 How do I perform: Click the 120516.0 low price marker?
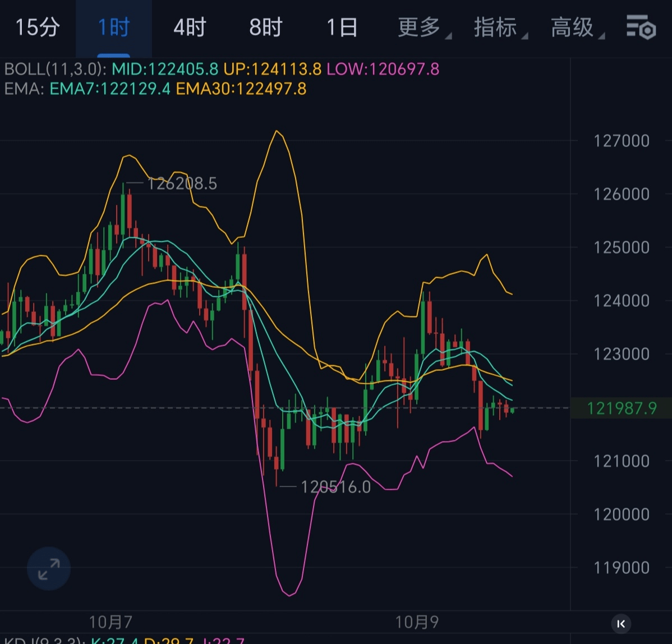coord(335,487)
